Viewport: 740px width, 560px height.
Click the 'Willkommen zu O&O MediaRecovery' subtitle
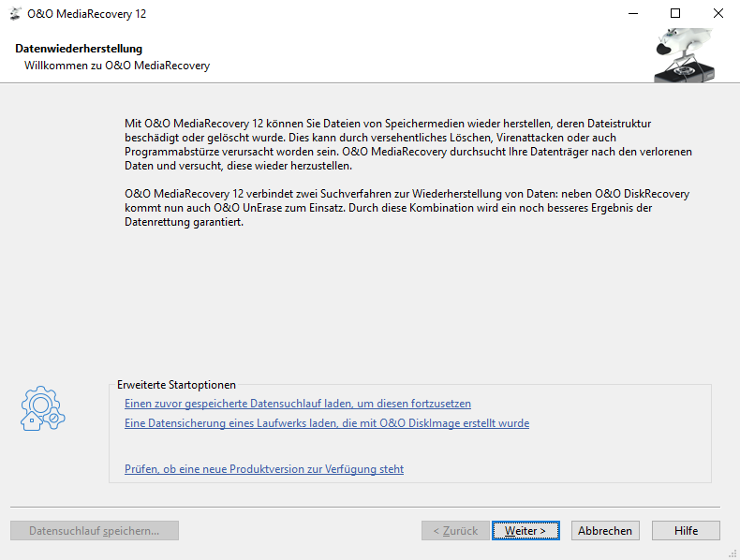coord(117,66)
